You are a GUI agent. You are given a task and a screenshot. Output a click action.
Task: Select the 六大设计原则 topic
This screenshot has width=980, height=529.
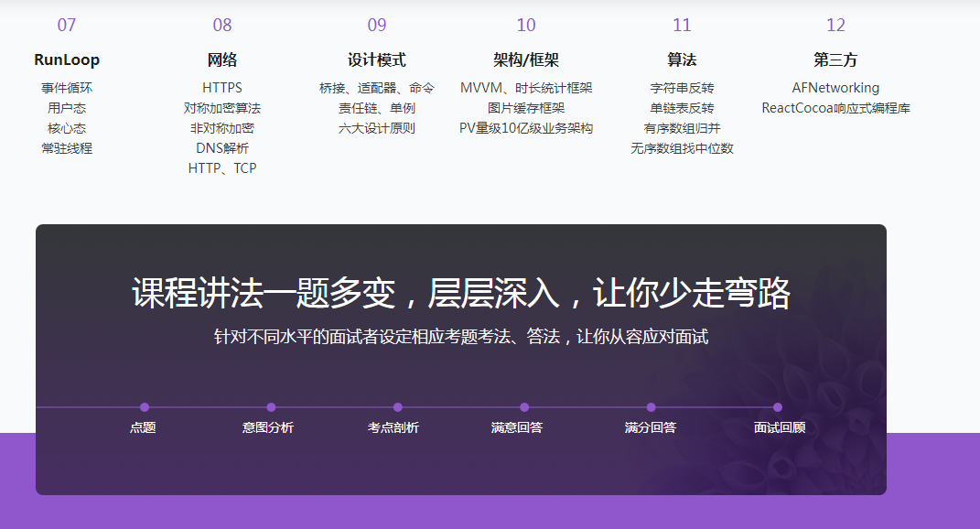377,128
